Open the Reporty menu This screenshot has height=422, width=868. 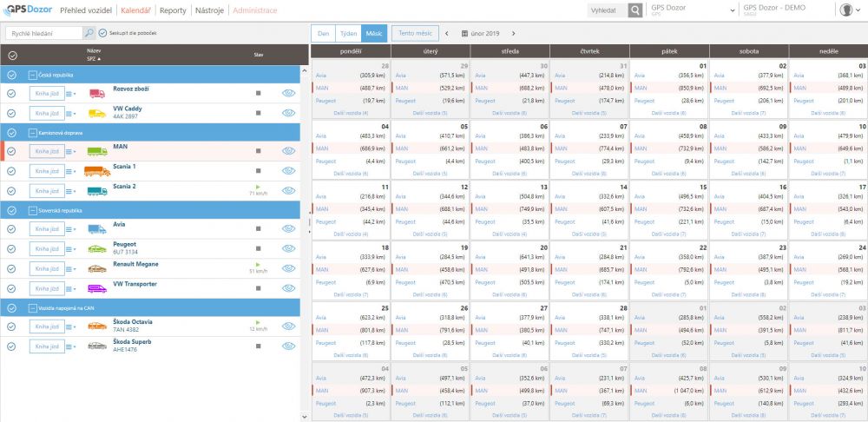tap(173, 10)
